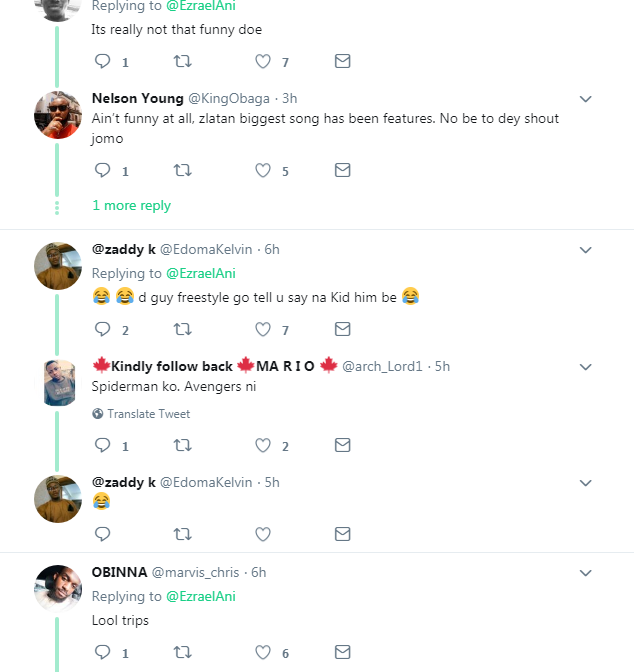Reply to Nelson Young's tweet

click(x=102, y=171)
